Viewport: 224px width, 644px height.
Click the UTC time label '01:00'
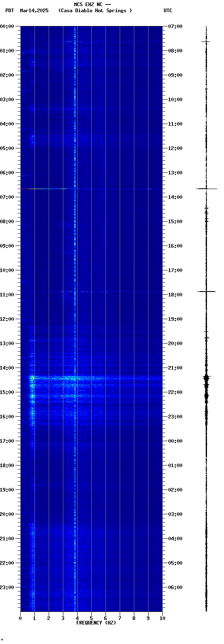[175, 466]
